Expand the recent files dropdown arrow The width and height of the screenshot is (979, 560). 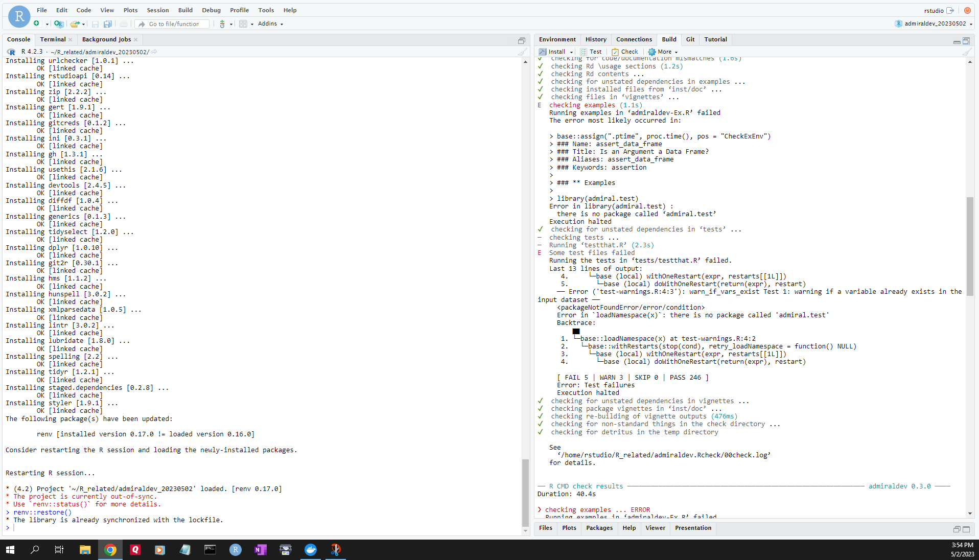coord(84,24)
